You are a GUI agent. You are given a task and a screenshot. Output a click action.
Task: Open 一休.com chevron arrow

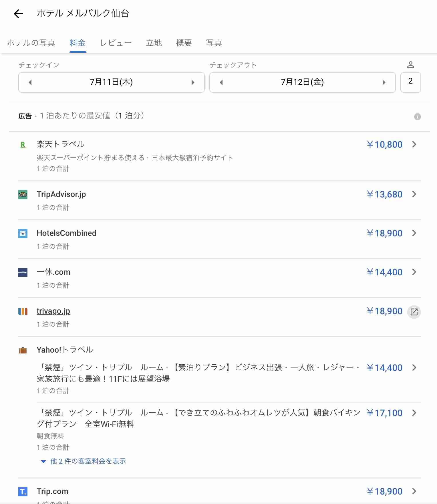click(414, 272)
